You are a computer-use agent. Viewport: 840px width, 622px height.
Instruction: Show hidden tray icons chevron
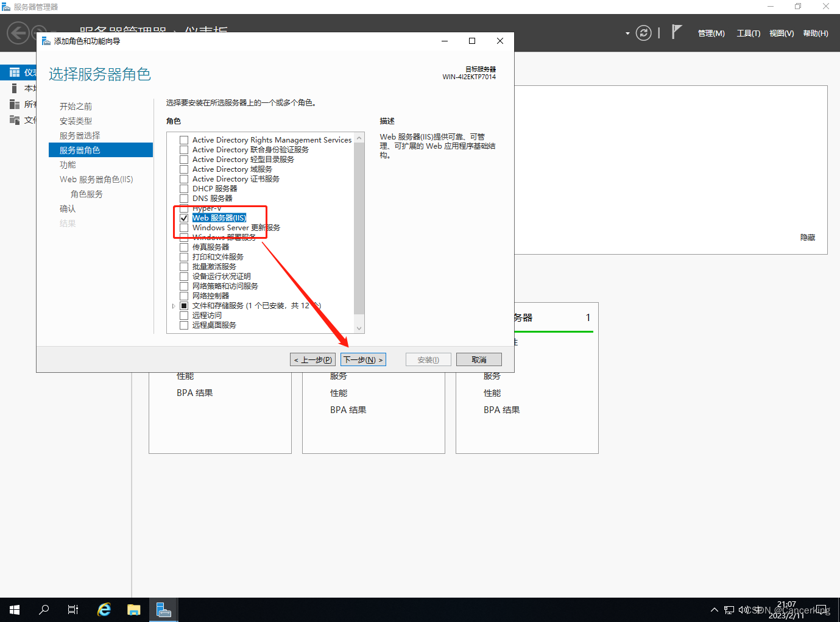pyautogui.click(x=715, y=610)
